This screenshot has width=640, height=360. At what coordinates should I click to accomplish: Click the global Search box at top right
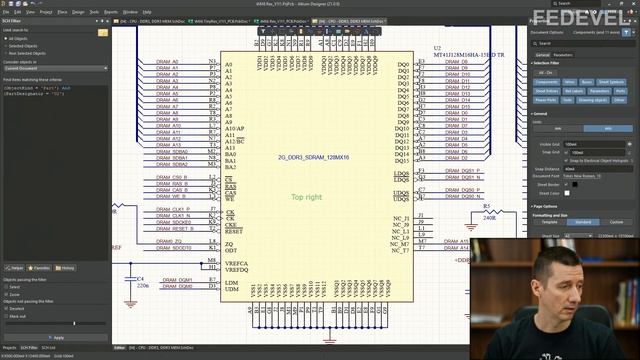click(x=577, y=3)
